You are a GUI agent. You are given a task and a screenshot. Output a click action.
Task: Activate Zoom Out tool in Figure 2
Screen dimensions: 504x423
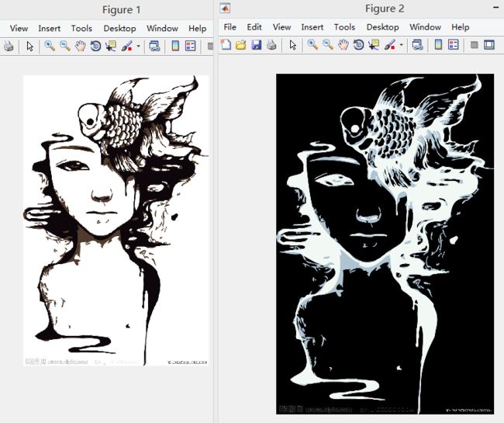328,45
